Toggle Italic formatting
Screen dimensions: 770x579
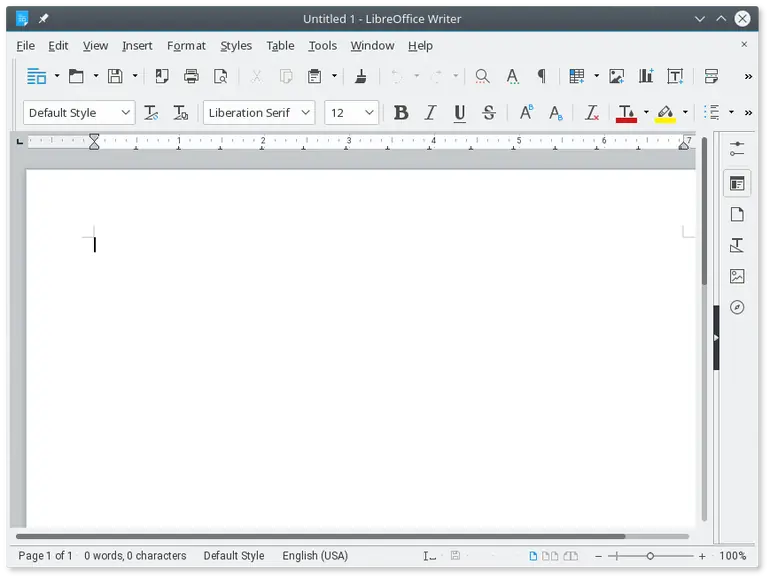click(430, 113)
